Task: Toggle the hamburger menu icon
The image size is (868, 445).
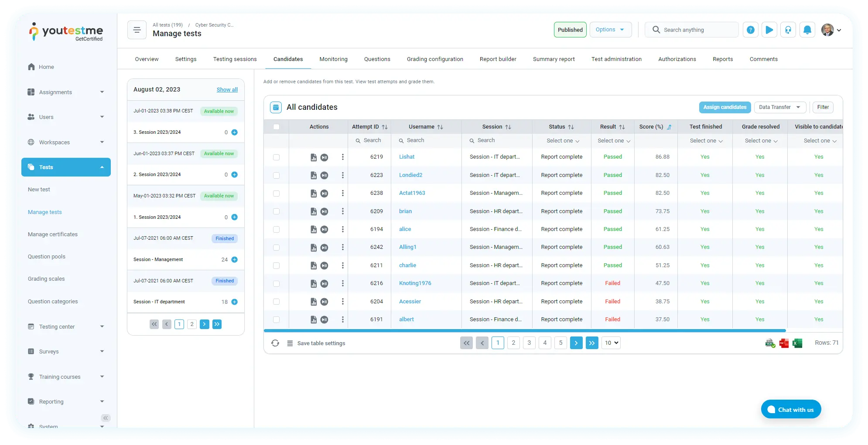Action: click(x=137, y=30)
